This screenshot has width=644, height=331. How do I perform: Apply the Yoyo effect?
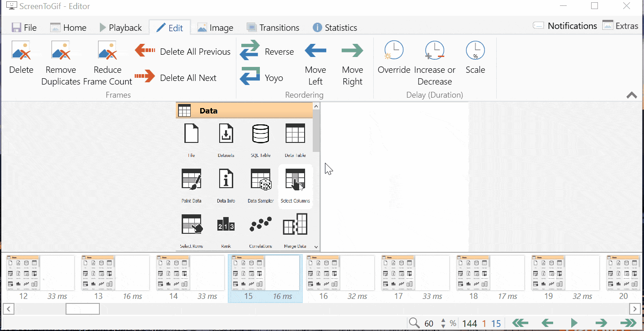(x=262, y=77)
